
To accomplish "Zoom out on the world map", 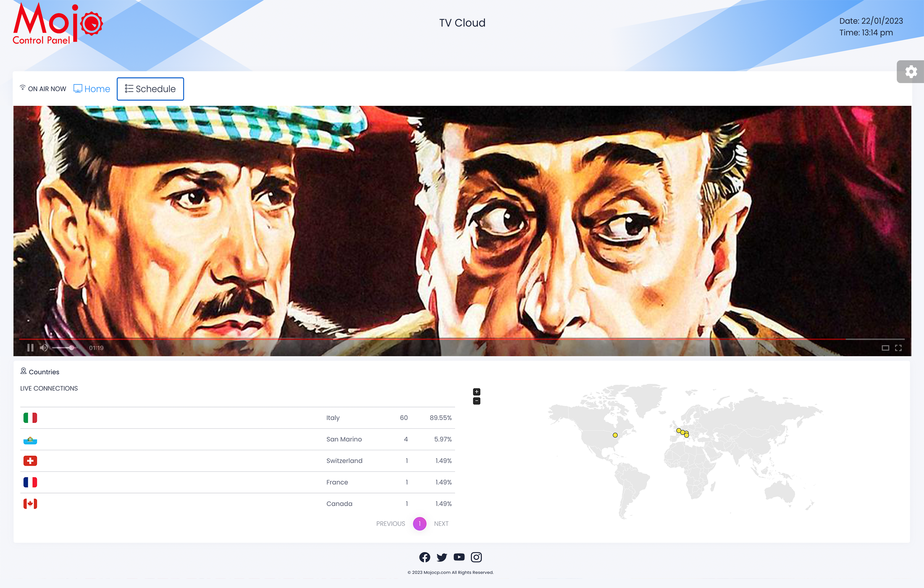I will click(477, 401).
